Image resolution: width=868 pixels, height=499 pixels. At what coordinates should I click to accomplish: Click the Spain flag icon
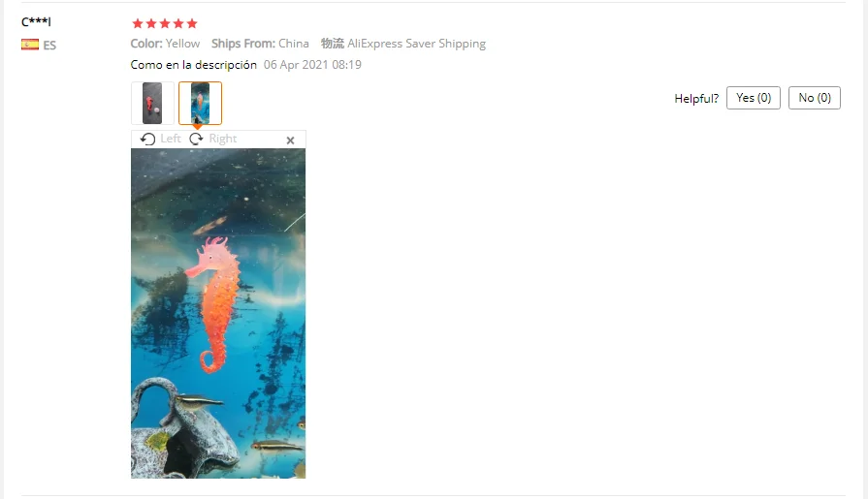[30, 45]
